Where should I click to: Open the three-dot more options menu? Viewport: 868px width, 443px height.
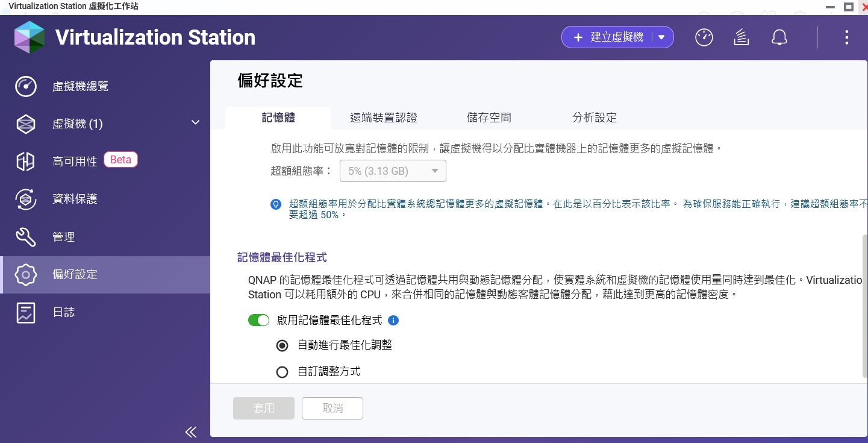pyautogui.click(x=846, y=37)
